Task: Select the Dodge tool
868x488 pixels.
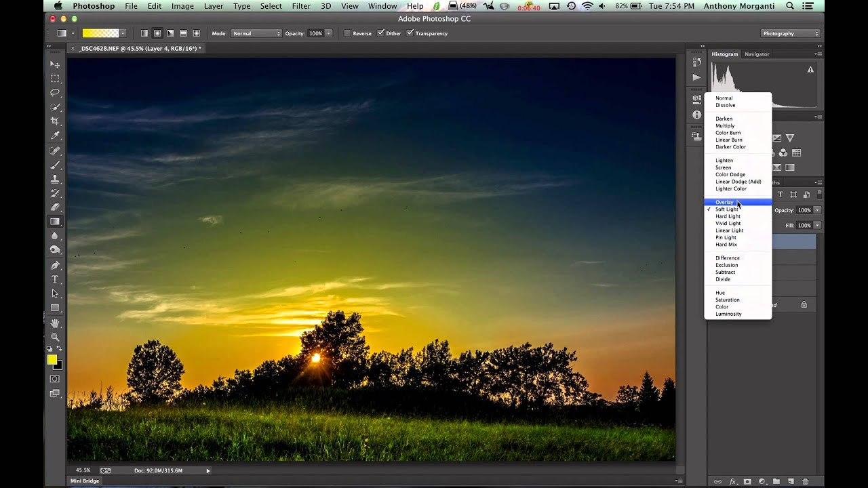Action: tap(55, 250)
